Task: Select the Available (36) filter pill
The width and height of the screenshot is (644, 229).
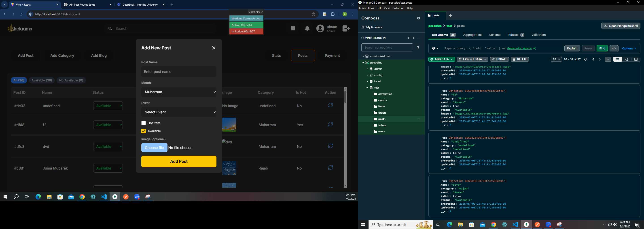Action: point(42,80)
